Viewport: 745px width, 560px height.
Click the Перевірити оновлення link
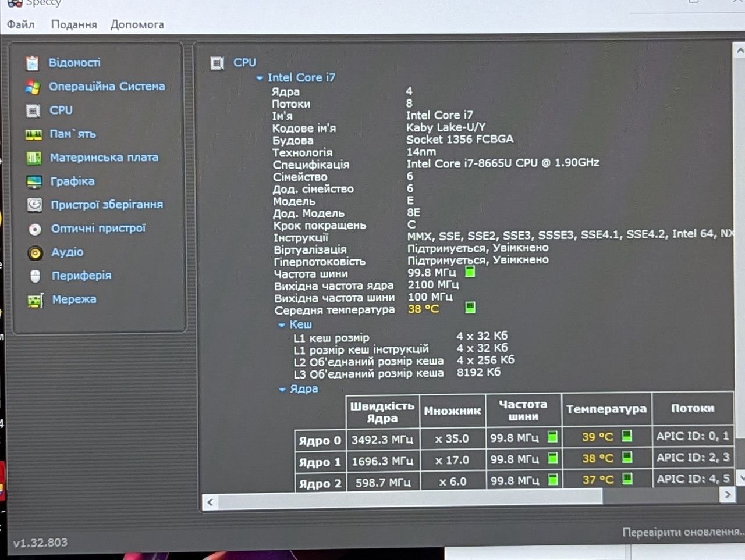pyautogui.click(x=683, y=532)
